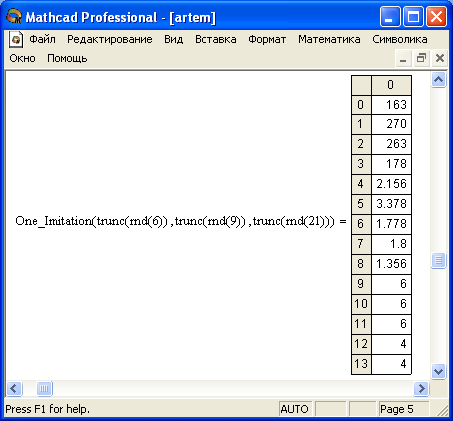Open the Вставка menu
This screenshot has width=453, height=421.
click(x=216, y=39)
